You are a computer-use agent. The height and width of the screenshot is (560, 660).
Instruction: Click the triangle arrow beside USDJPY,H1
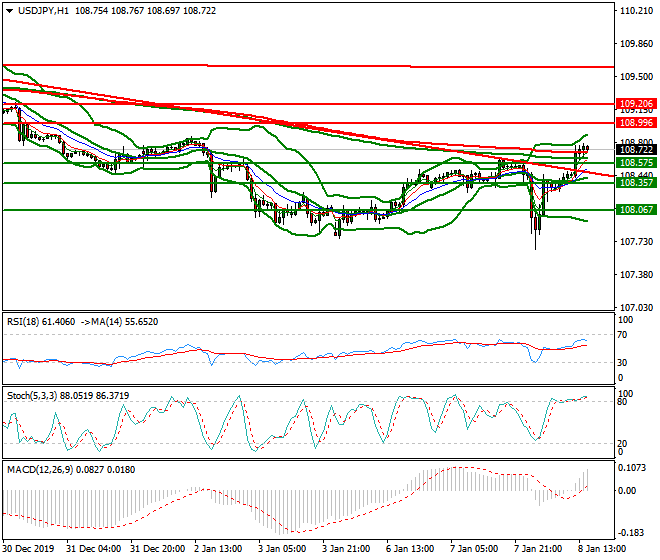tap(9, 11)
